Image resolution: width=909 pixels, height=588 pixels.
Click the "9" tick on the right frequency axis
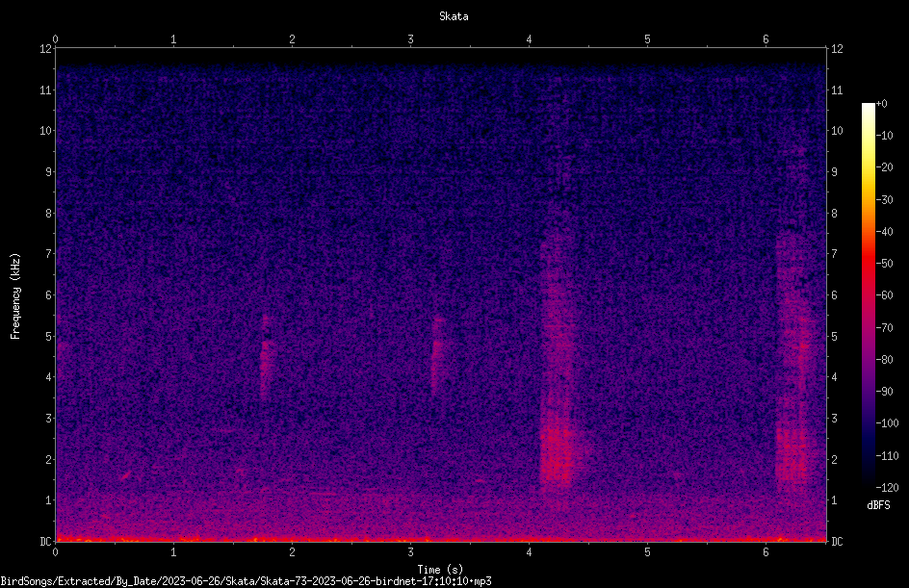click(834, 172)
